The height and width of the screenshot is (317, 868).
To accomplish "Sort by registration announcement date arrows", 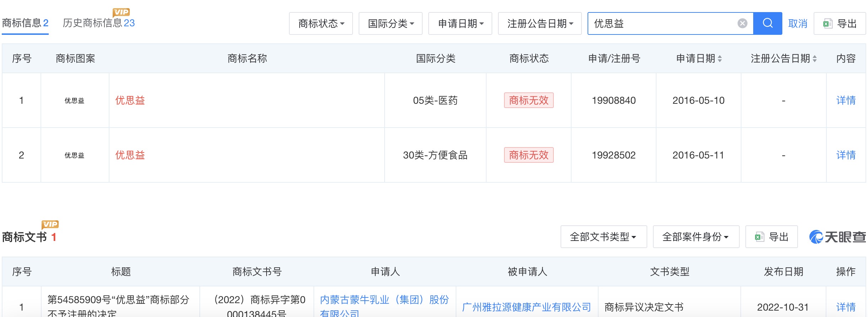I will [x=815, y=59].
